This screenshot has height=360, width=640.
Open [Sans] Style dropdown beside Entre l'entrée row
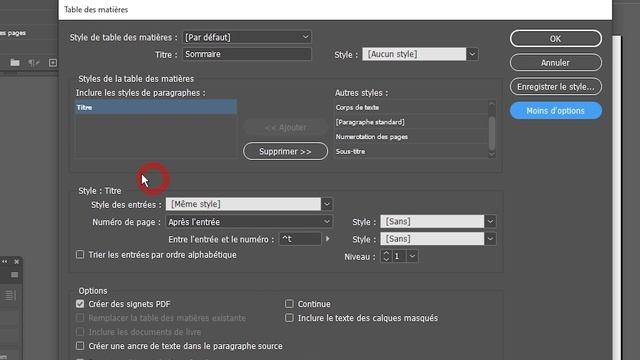point(490,239)
